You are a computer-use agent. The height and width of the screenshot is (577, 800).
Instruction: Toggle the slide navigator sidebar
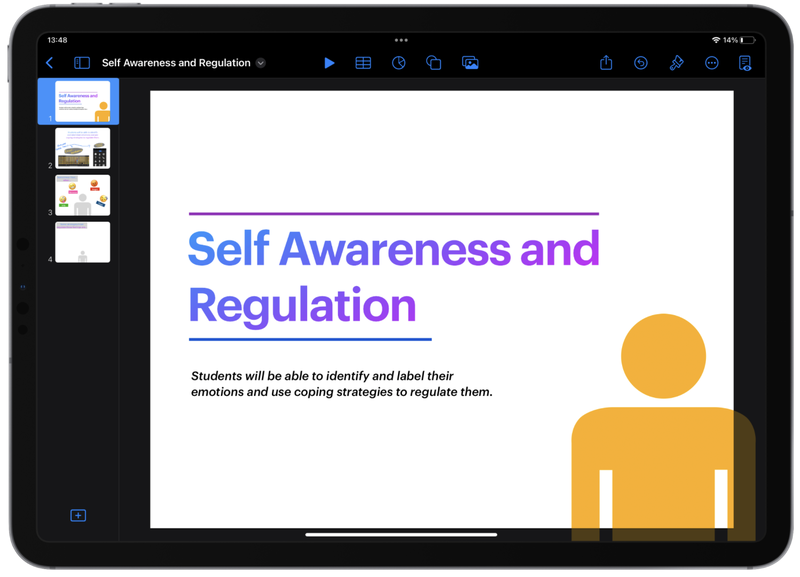(82, 63)
